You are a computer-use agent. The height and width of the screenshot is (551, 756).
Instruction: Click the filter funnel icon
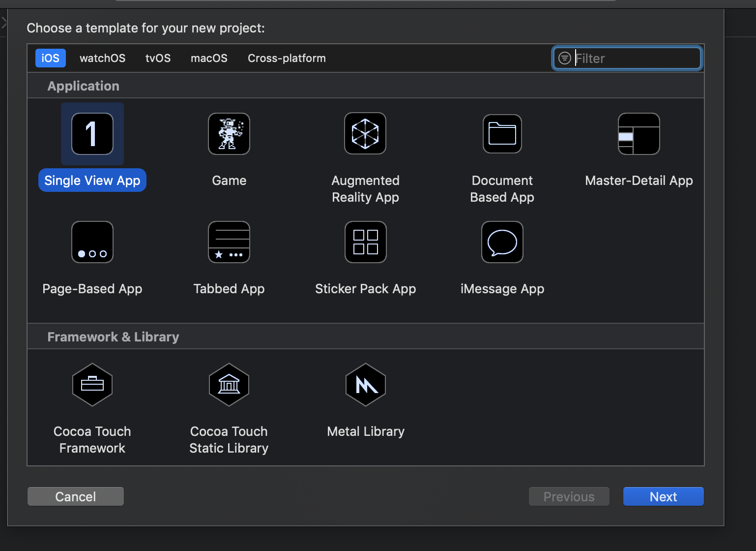(x=565, y=58)
